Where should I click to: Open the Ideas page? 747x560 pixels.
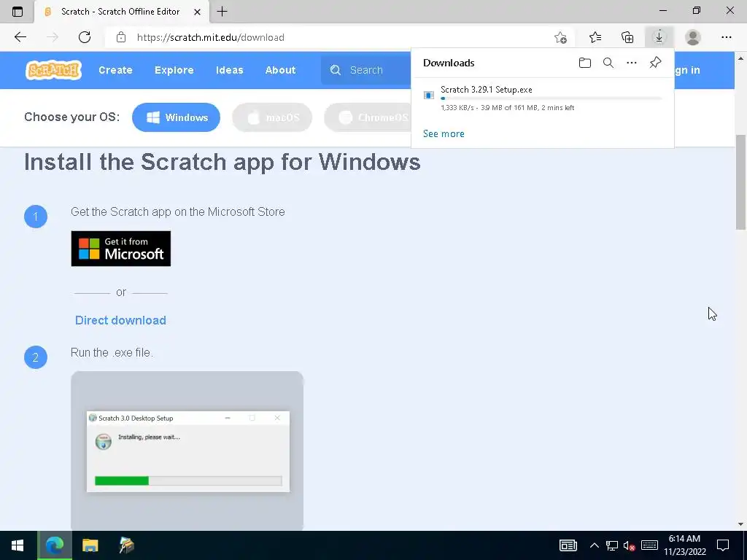coord(229,70)
